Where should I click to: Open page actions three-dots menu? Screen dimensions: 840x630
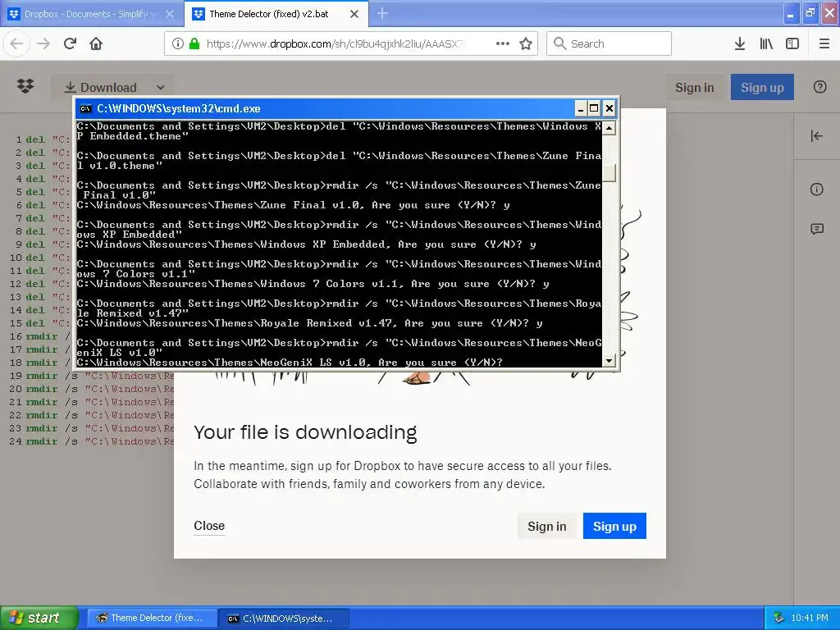(x=503, y=43)
